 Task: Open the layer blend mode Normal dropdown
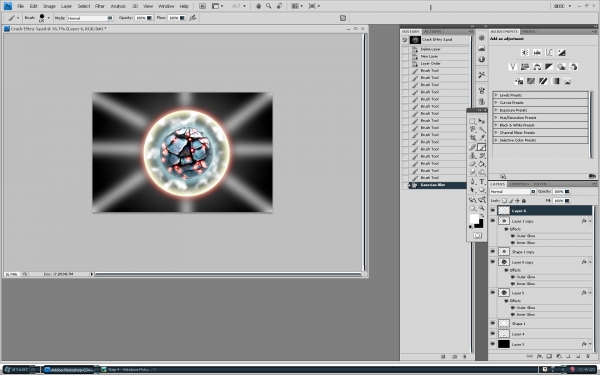click(512, 191)
